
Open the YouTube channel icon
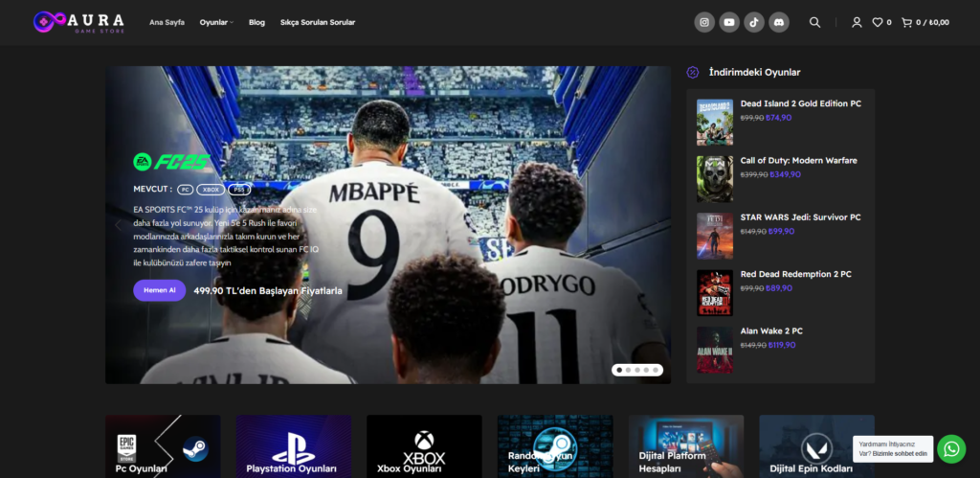(x=729, y=22)
